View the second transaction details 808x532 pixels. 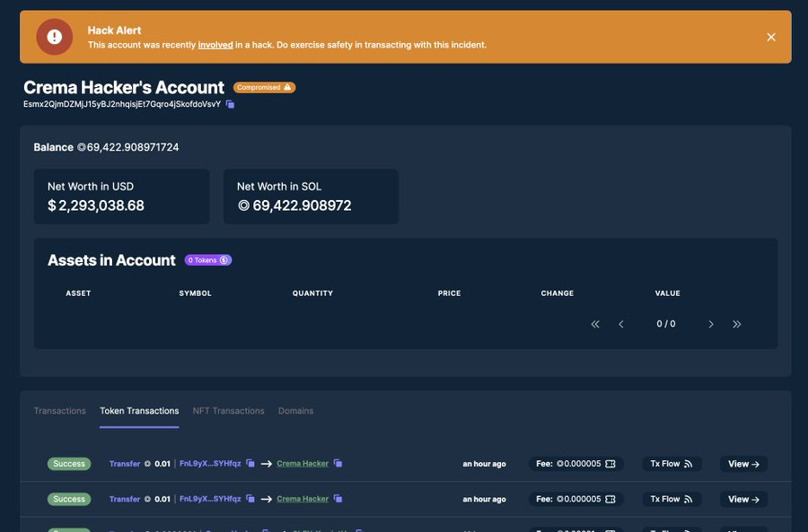coord(743,499)
